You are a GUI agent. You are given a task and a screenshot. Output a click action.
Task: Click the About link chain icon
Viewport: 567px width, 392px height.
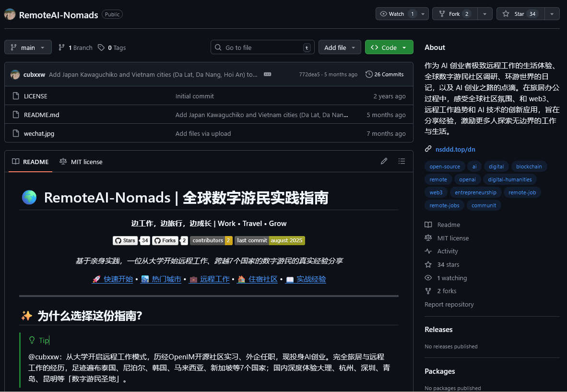coord(428,149)
